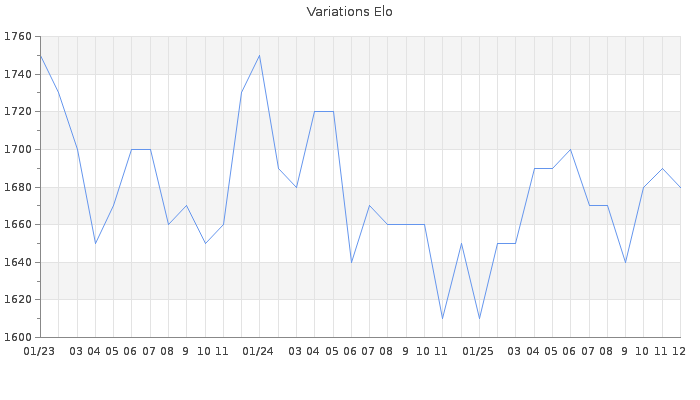The width and height of the screenshot is (700, 400).
Task: Click the final 12 x-axis label
Action: coord(679,352)
